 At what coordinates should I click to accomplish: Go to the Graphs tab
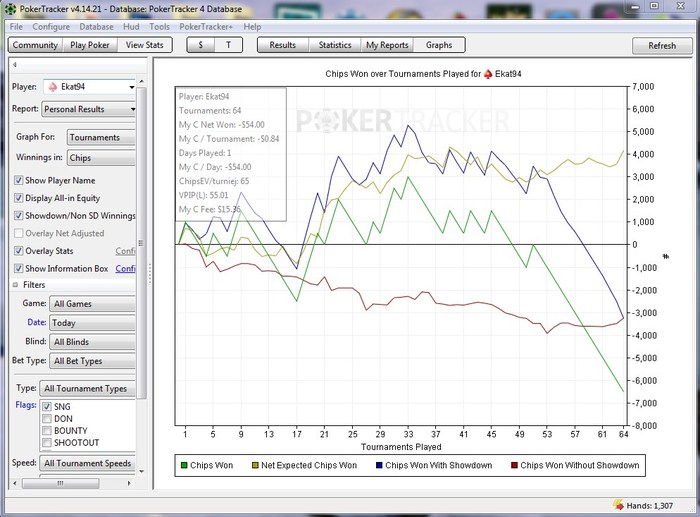point(439,45)
